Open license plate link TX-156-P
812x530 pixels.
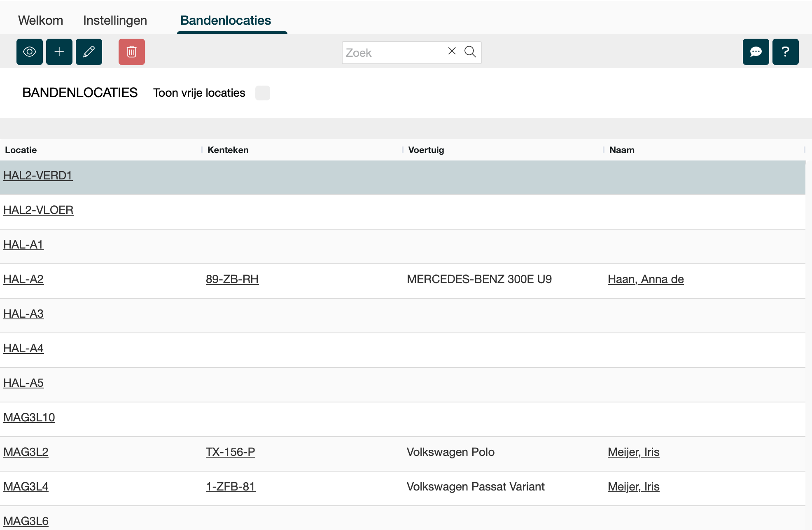(230, 452)
